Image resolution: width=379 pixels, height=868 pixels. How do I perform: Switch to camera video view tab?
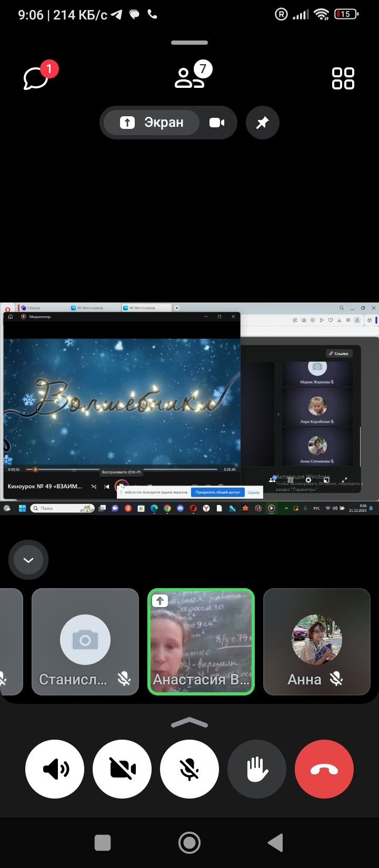coord(217,123)
